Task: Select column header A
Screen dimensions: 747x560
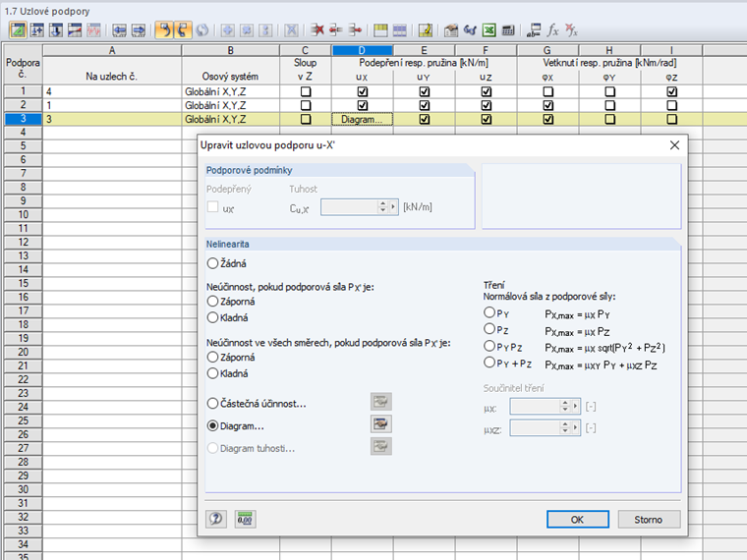Action: point(112,50)
